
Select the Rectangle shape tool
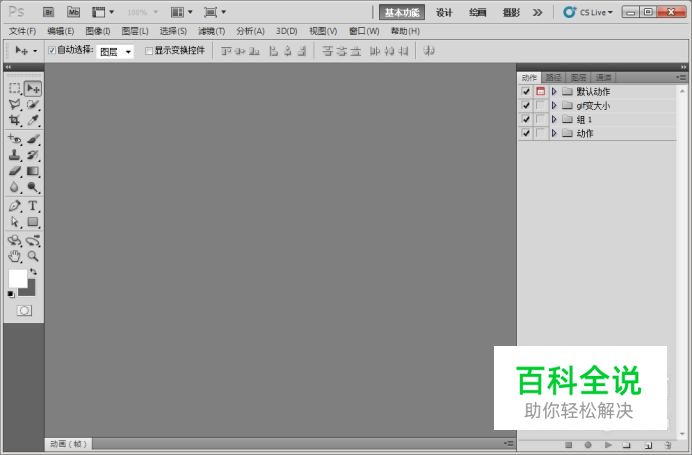[x=33, y=222]
